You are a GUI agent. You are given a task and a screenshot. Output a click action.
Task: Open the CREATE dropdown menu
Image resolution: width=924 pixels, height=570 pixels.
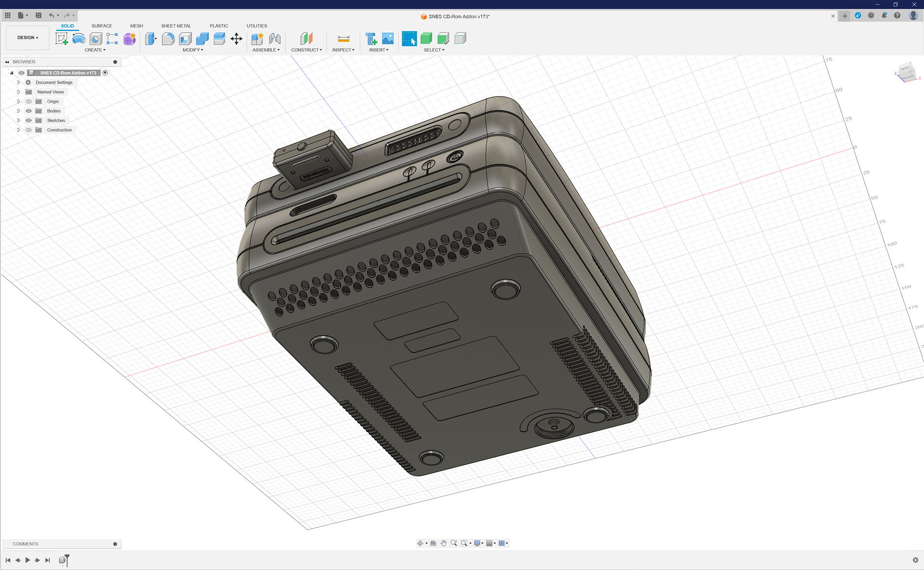click(95, 50)
